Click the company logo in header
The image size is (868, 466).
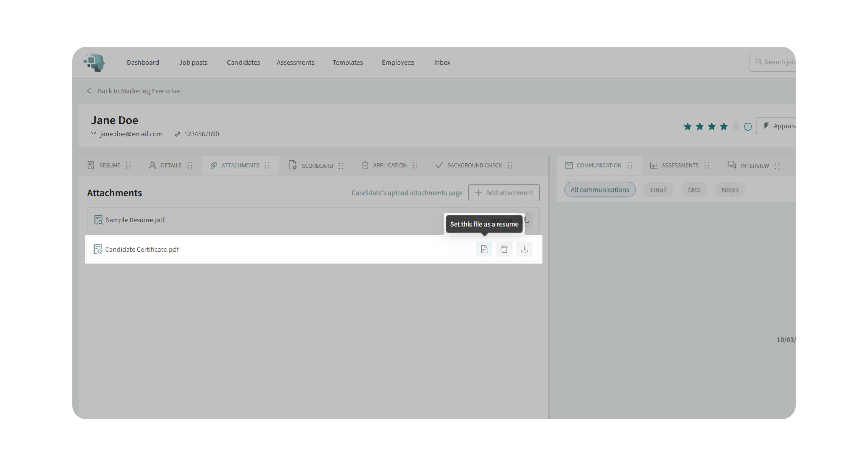click(94, 62)
